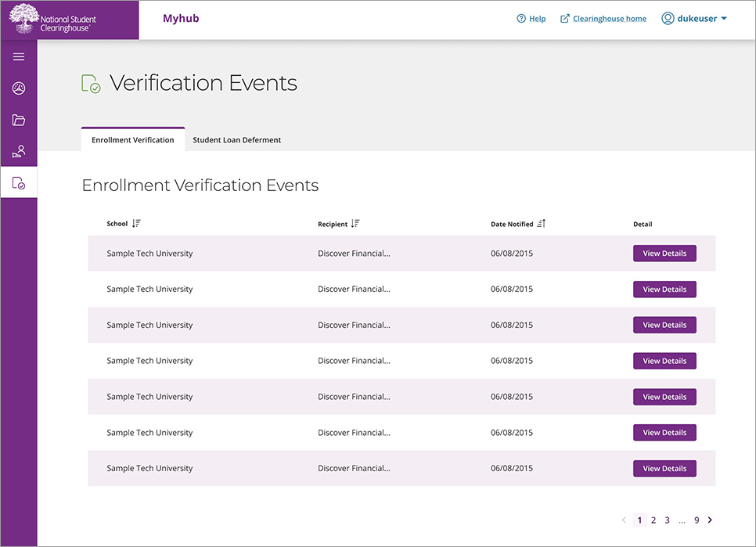756x547 pixels.
Task: Click View Details in fifth row
Action: click(x=664, y=397)
